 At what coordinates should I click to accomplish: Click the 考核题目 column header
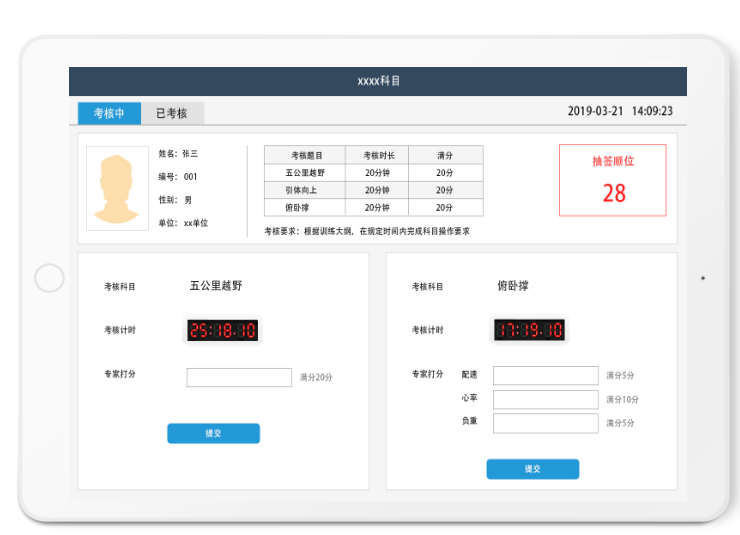click(305, 155)
